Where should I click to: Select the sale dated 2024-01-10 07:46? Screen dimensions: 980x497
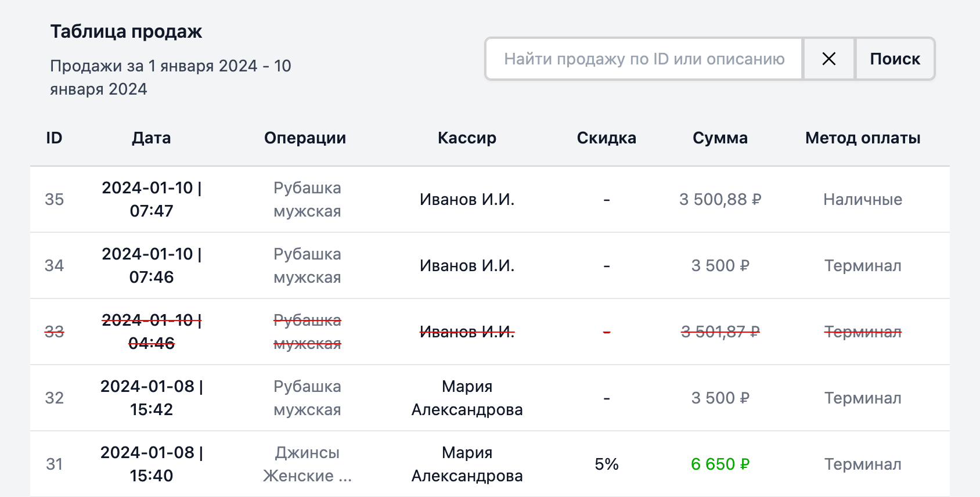click(x=152, y=266)
